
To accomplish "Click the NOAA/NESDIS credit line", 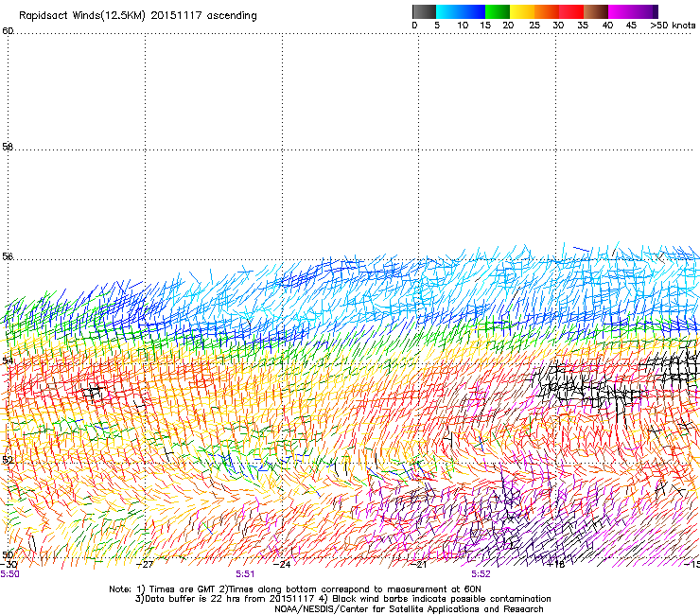I will (x=409, y=609).
